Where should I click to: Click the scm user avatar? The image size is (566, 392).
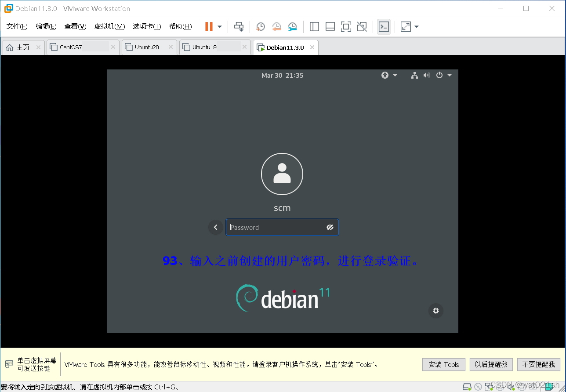click(x=282, y=174)
